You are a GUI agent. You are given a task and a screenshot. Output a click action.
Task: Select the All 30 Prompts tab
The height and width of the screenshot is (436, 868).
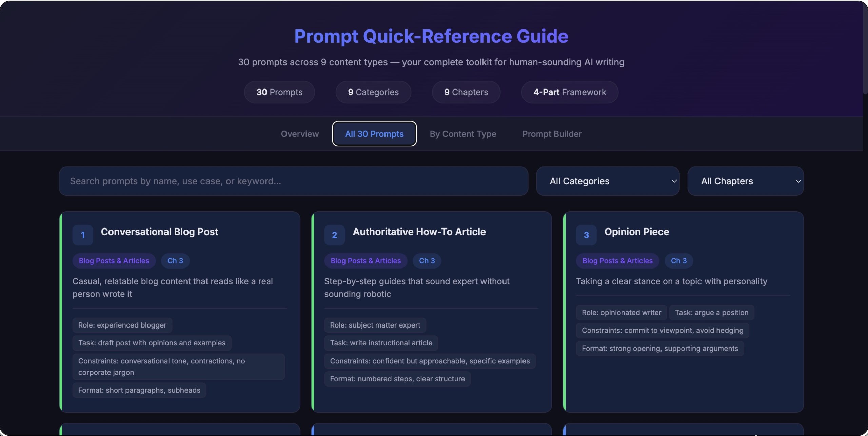coord(374,134)
